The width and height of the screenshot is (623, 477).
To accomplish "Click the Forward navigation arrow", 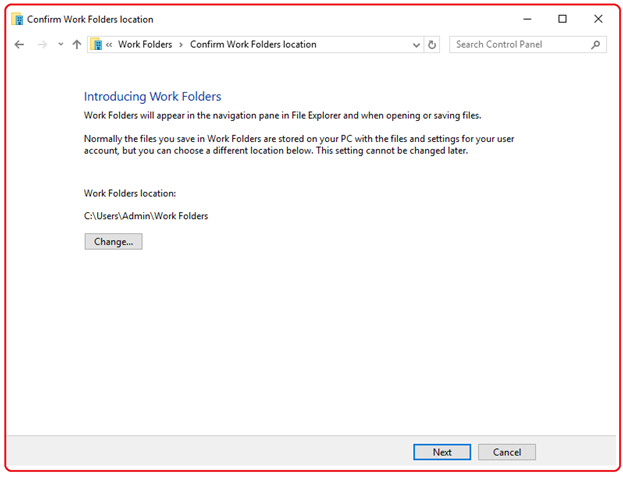I will coord(42,44).
